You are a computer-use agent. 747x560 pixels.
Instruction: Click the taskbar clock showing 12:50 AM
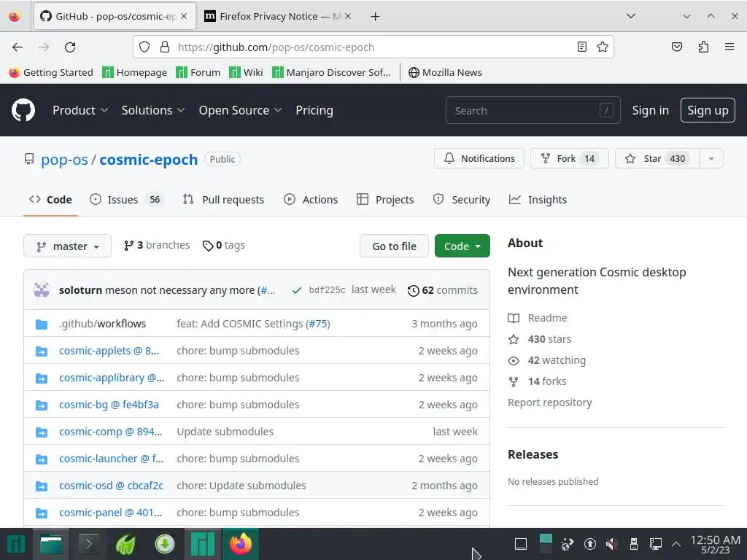click(x=715, y=544)
